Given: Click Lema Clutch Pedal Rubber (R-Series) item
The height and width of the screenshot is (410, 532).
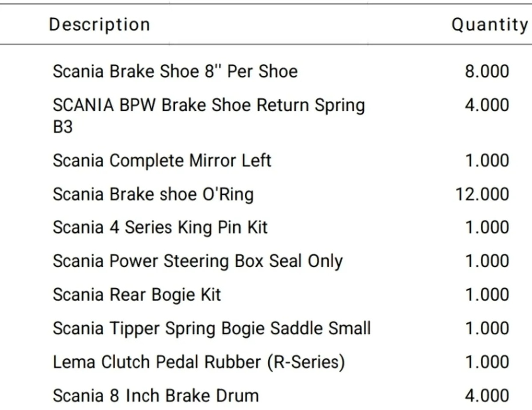Looking at the screenshot, I should [x=198, y=362].
